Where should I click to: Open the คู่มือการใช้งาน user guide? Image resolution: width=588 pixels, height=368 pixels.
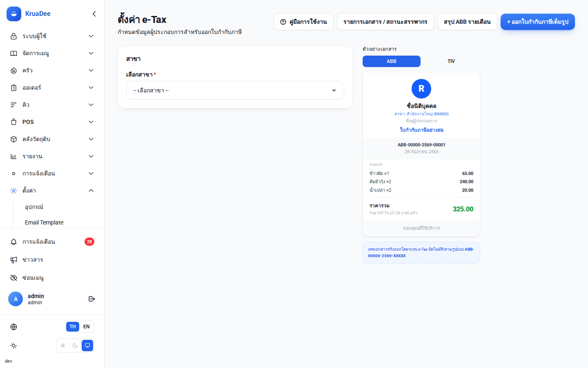coord(303,22)
